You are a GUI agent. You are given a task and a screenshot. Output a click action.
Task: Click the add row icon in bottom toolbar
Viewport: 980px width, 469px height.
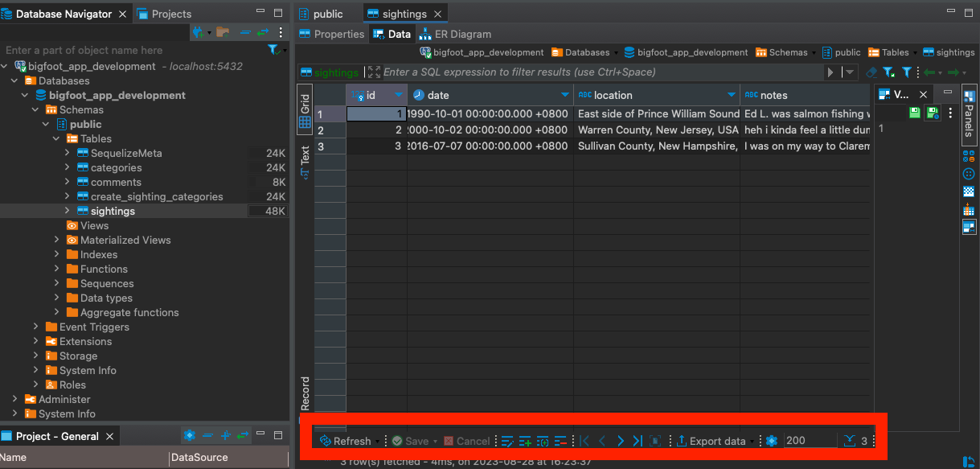(x=525, y=441)
